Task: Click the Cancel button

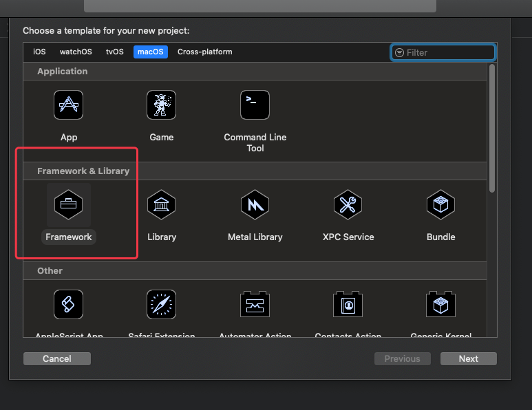Action: [x=57, y=359]
